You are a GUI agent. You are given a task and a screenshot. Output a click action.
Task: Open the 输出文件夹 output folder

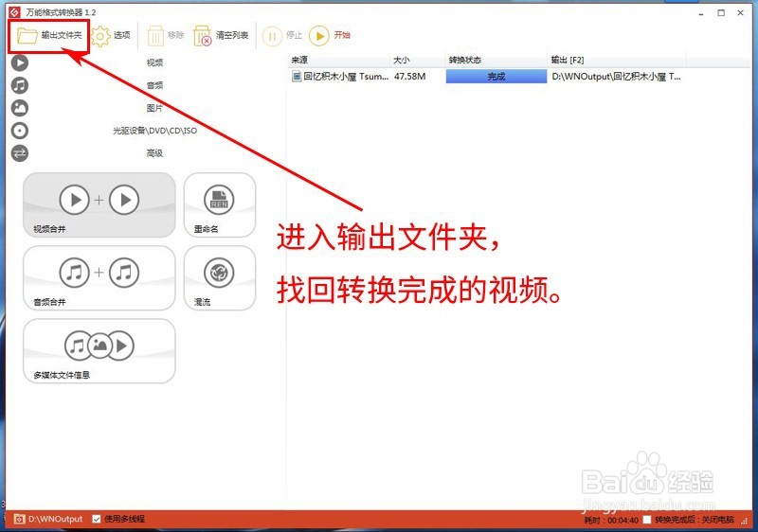pos(49,36)
